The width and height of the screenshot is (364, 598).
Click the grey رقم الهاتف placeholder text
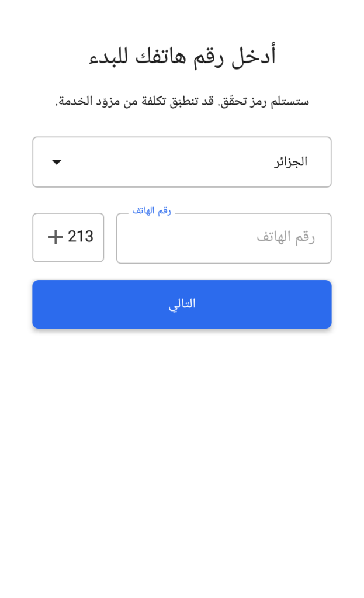click(x=286, y=237)
